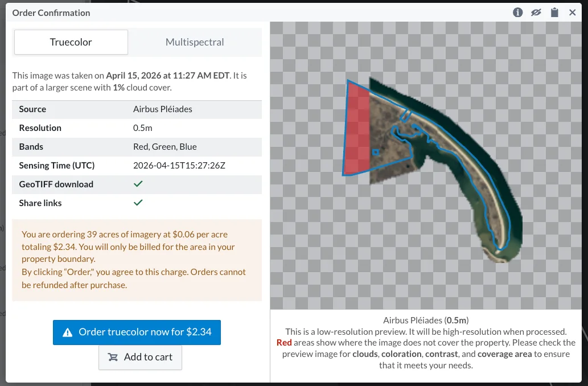Click the Source row showing Airbus Pléiades
This screenshot has width=588, height=386.
tap(137, 109)
